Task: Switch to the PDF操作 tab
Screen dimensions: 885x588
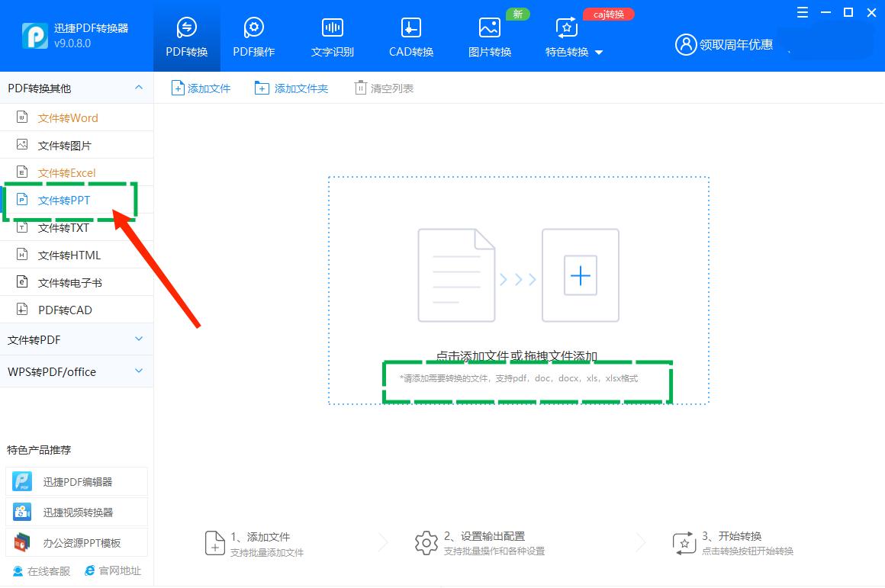Action: pos(253,36)
